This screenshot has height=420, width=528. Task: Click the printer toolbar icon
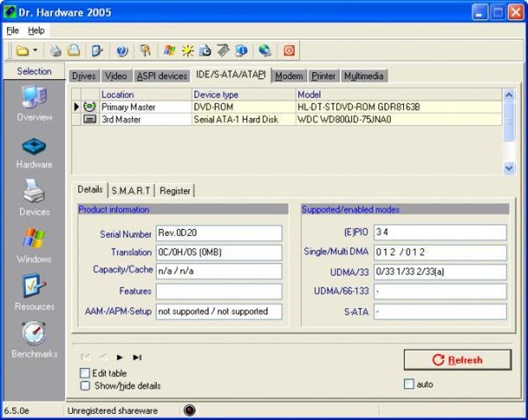coord(56,51)
